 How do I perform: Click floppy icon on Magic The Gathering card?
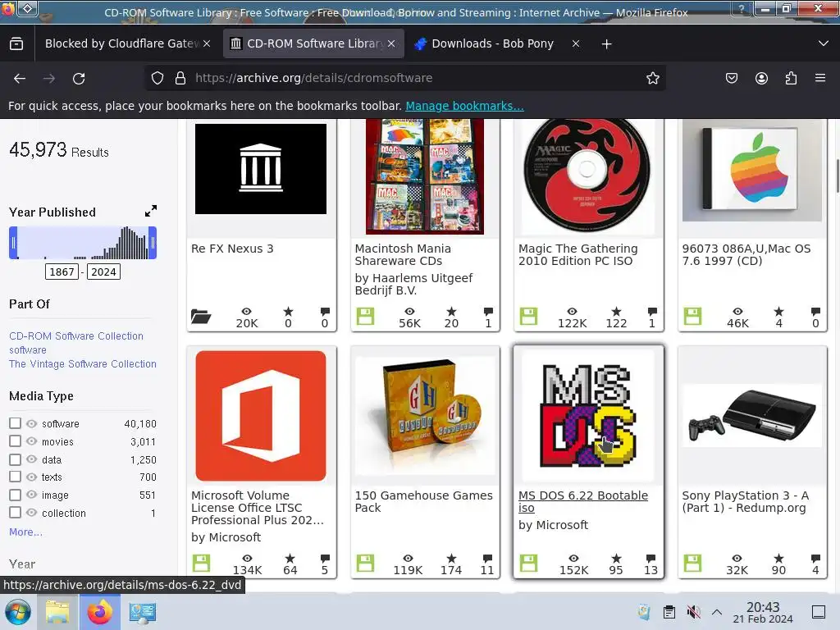(529, 316)
